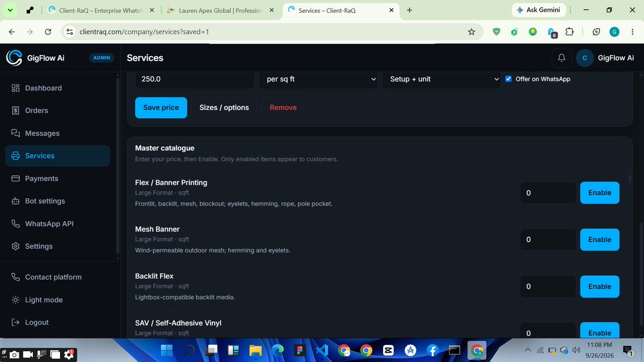Viewport: 644px width, 362px height.
Task: Open the GigFlow Ai user avatar menu
Action: click(x=584, y=58)
